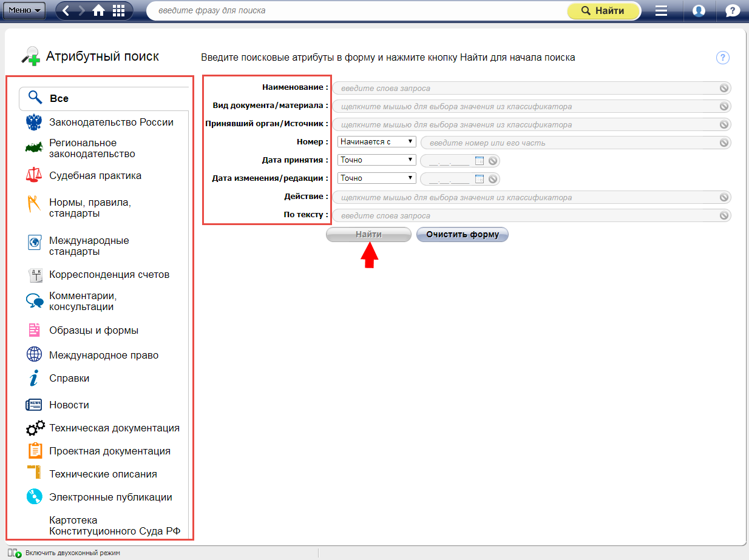Open Техническая документация section
Image resolution: width=749 pixels, height=560 pixels.
114,428
